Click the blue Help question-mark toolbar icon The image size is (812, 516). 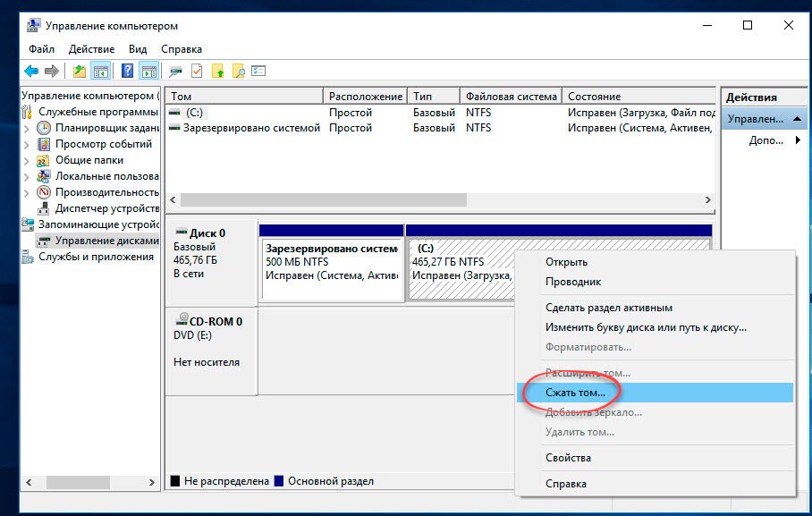pyautogui.click(x=127, y=72)
